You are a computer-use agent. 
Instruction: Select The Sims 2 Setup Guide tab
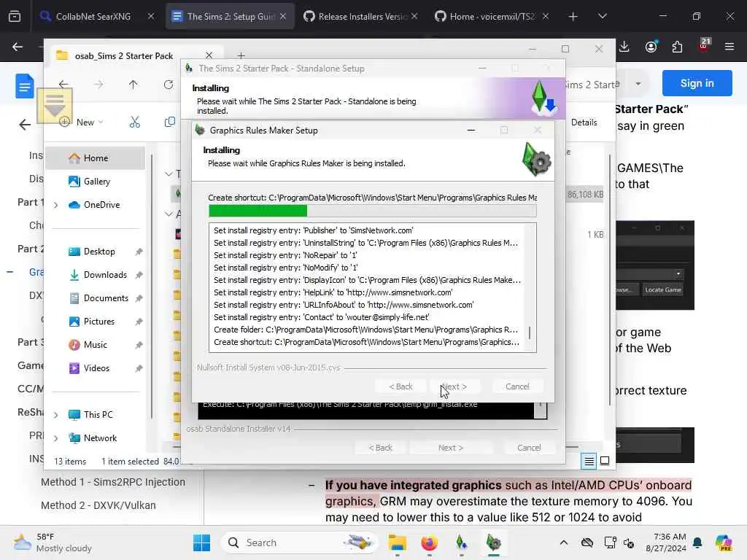[230, 16]
